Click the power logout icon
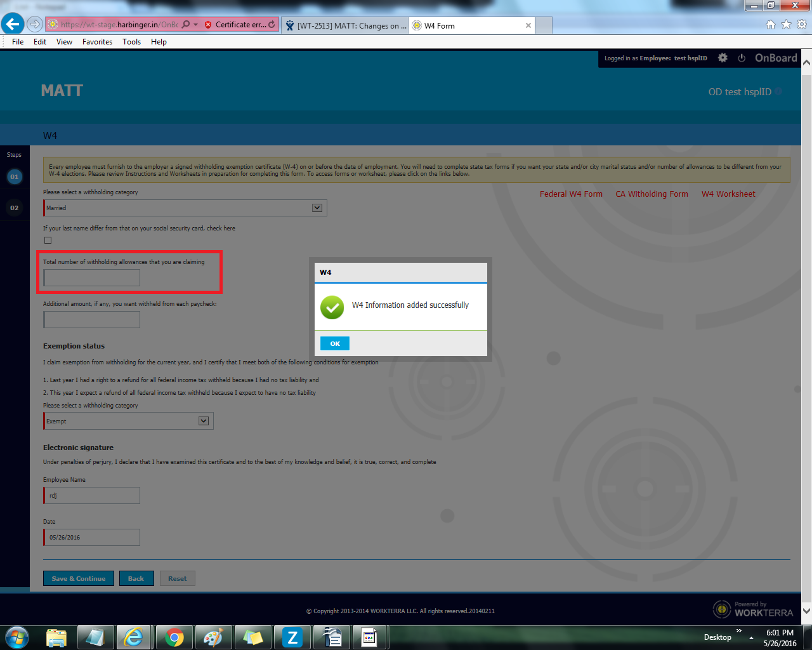Screen dimensions: 812x650 pos(742,58)
